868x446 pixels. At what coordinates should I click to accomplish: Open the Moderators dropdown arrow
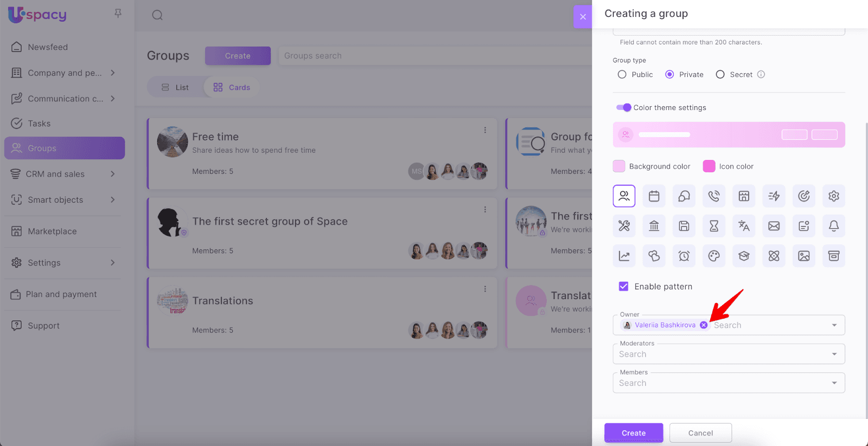pos(834,354)
